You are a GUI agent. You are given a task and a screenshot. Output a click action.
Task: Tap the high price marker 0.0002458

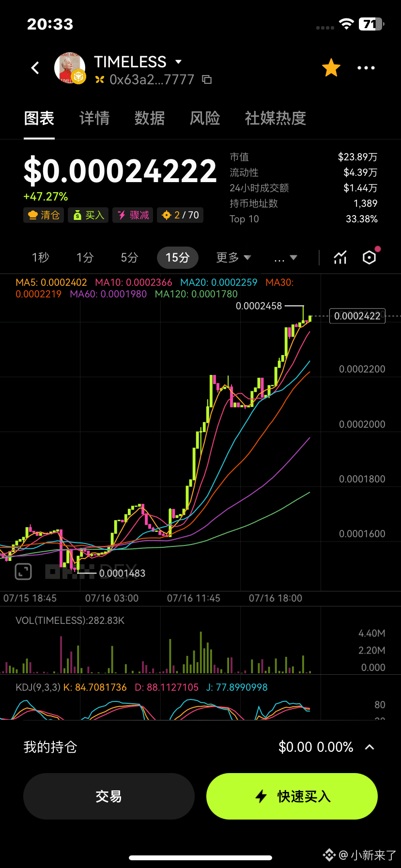(259, 306)
